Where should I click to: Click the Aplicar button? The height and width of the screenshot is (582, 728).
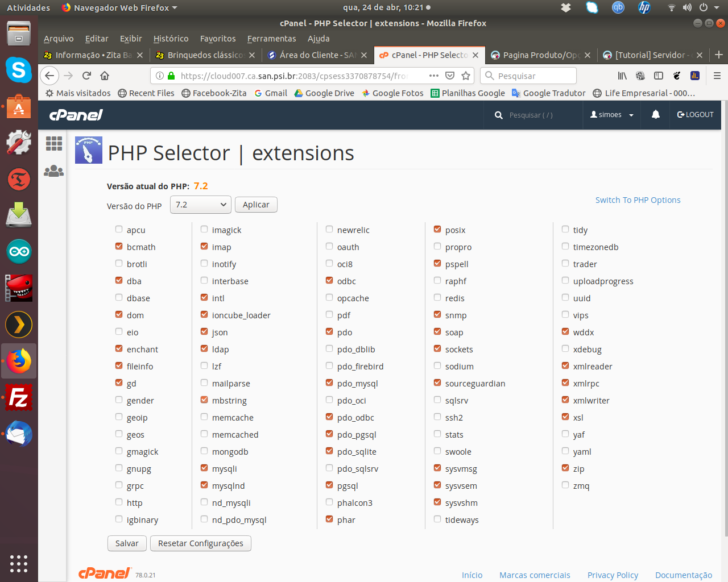pos(256,205)
